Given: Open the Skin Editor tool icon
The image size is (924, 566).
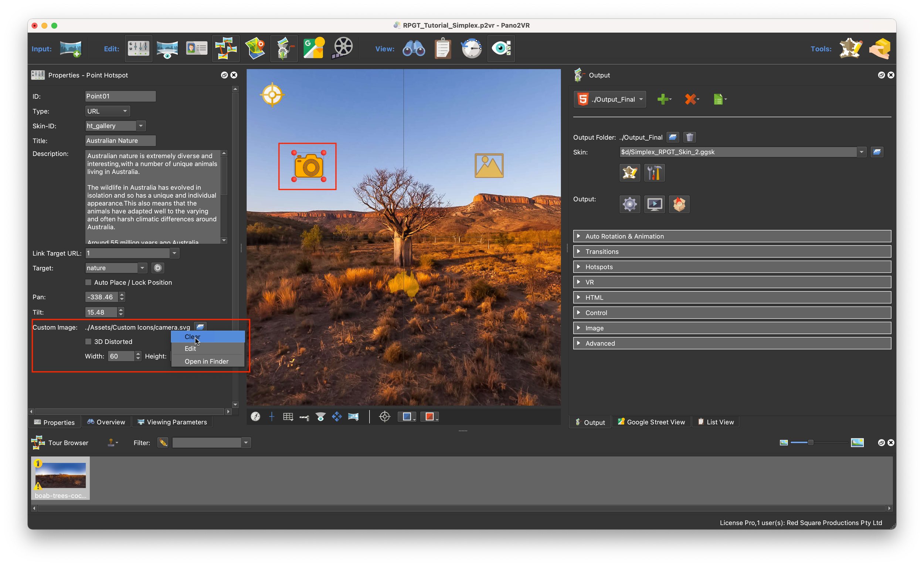Looking at the screenshot, I should 850,49.
